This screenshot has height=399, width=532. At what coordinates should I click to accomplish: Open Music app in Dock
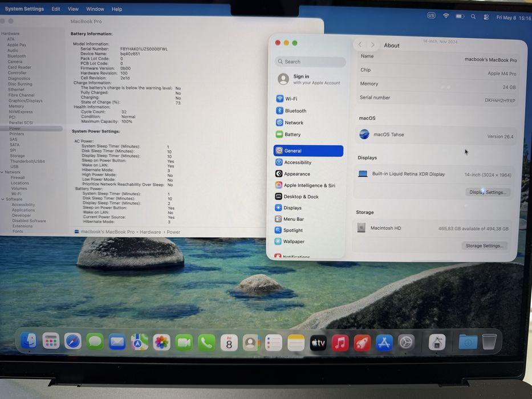(x=340, y=343)
